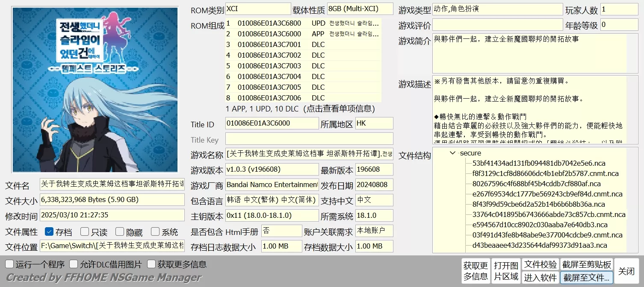Close the dialog with 关闭 button

pos(626,271)
